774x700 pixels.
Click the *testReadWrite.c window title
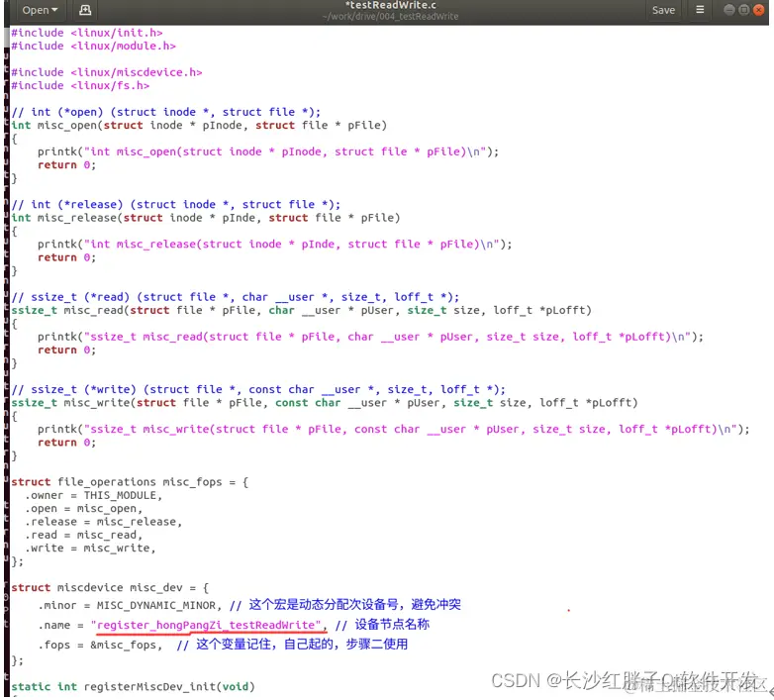(x=390, y=5)
